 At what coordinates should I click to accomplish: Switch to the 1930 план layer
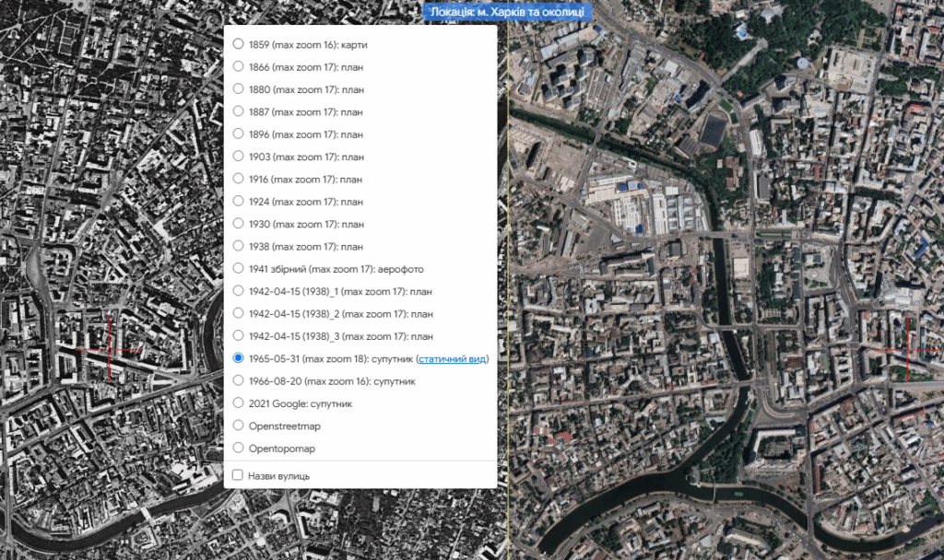click(239, 224)
